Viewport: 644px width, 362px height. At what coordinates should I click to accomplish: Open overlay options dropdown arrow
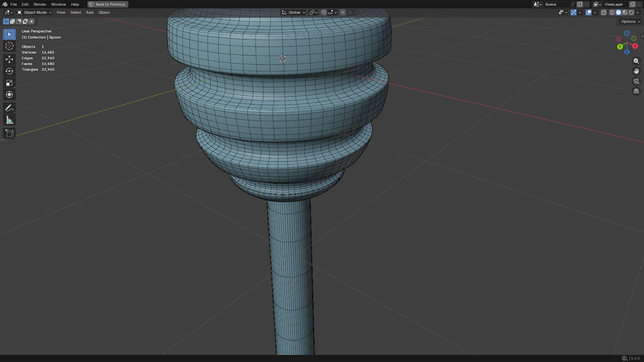tap(595, 12)
